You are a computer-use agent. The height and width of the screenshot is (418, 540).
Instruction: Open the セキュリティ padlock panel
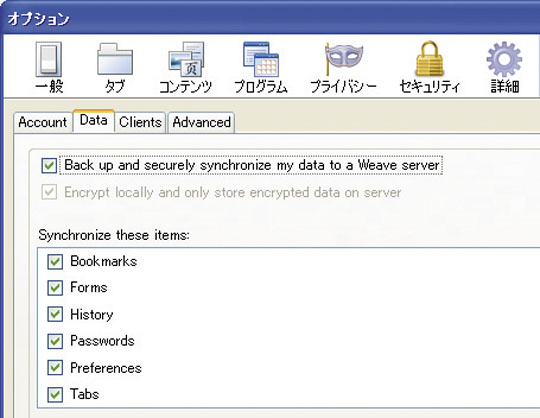click(x=429, y=67)
